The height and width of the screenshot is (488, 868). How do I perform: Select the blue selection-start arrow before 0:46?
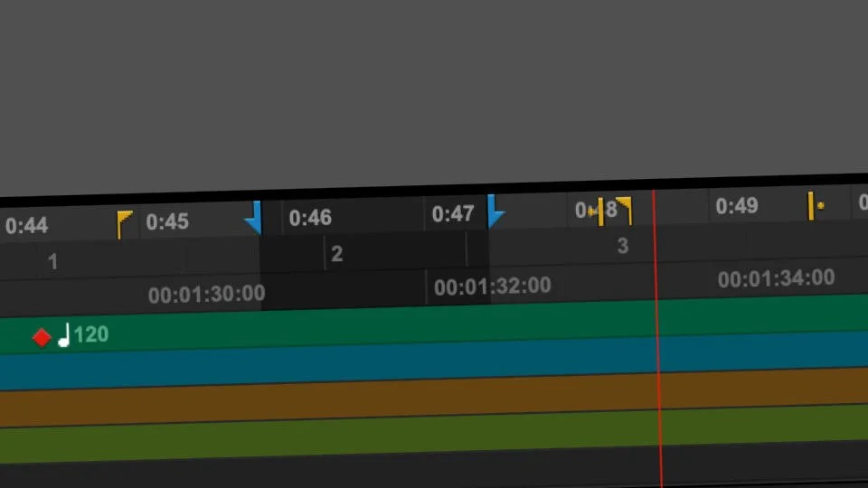pos(253,218)
